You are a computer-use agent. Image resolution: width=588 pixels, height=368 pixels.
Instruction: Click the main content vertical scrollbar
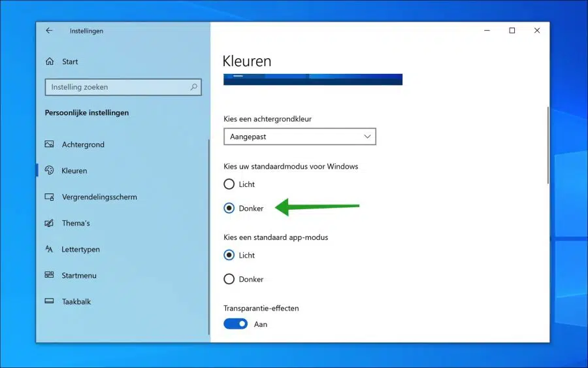(x=548, y=145)
